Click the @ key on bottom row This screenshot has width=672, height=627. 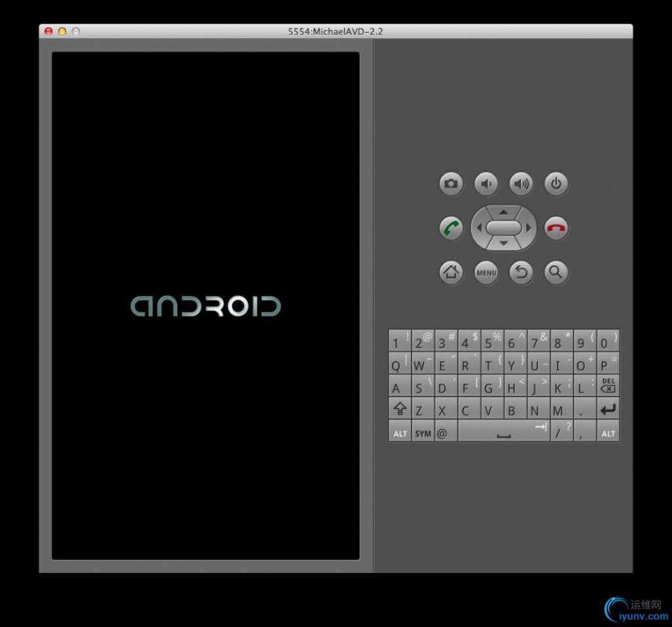point(446,431)
